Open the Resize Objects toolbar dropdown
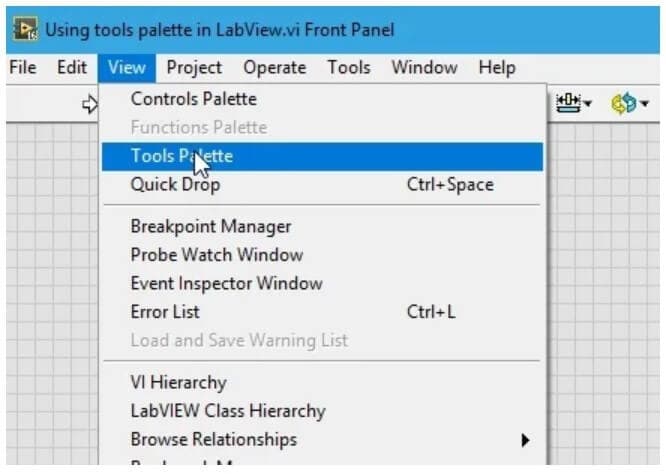The image size is (666, 474). pyautogui.click(x=575, y=103)
